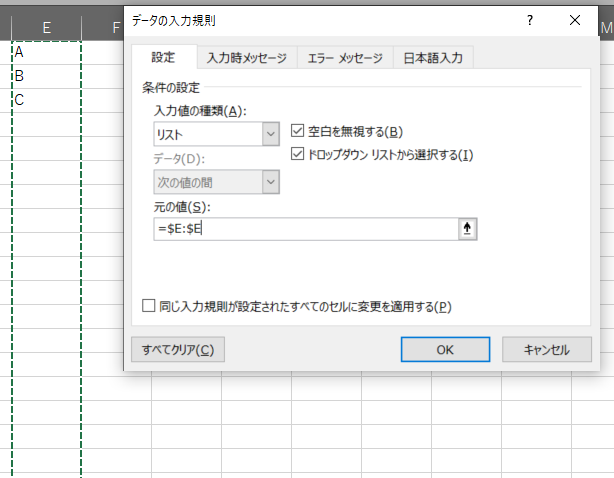Select cell containing C in column E
The width and height of the screenshot is (614, 478).
click(x=47, y=100)
